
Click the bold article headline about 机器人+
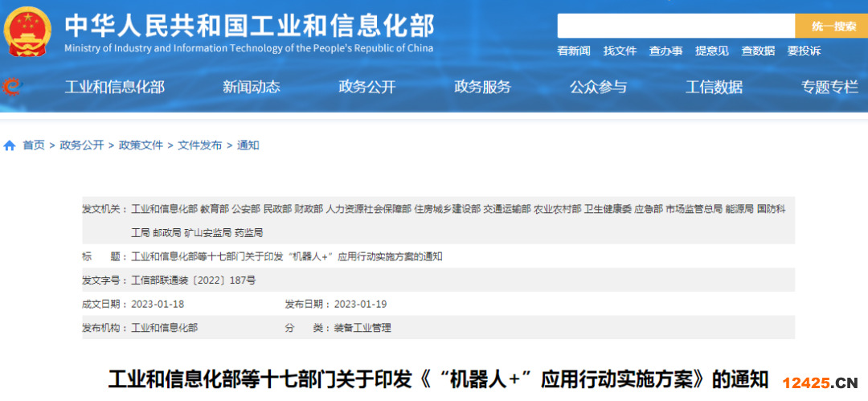[x=438, y=380]
